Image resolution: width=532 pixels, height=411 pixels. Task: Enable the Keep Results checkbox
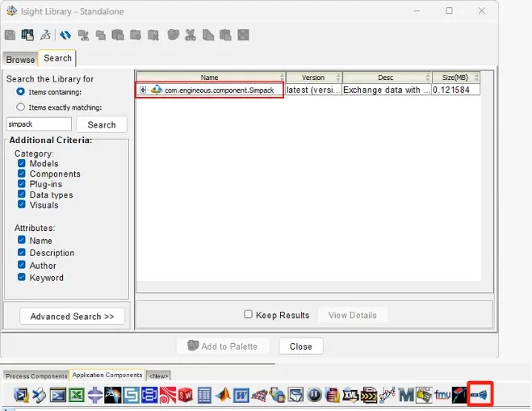[x=248, y=314]
